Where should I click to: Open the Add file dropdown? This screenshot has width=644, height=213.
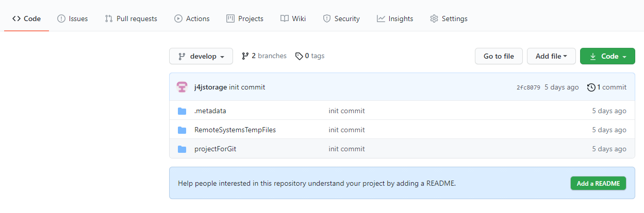pyautogui.click(x=551, y=57)
